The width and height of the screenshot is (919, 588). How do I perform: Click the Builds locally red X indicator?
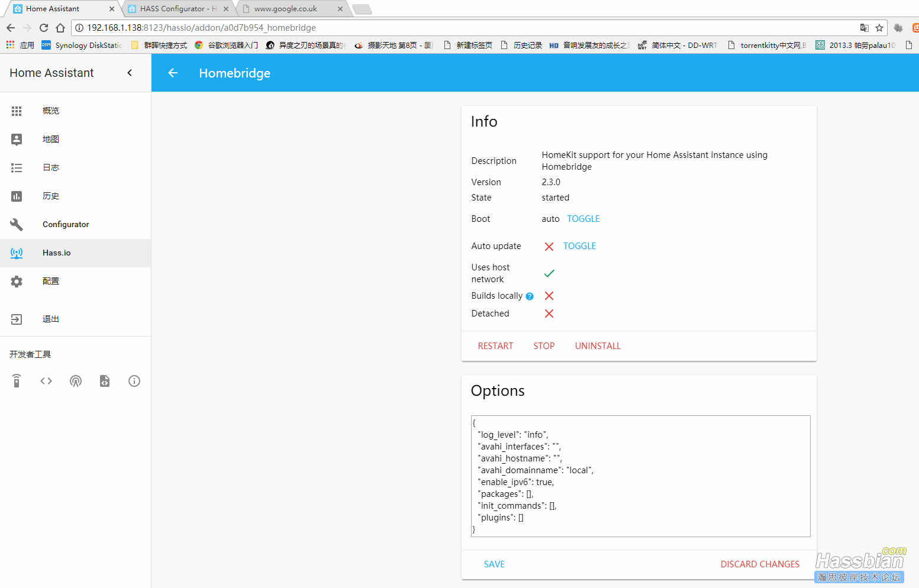click(549, 296)
